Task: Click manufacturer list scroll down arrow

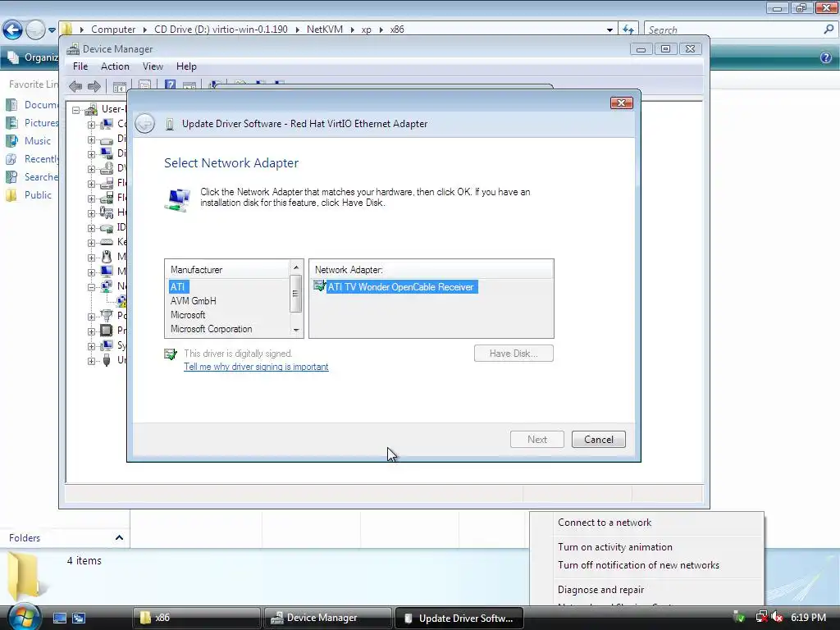Action: 295,330
